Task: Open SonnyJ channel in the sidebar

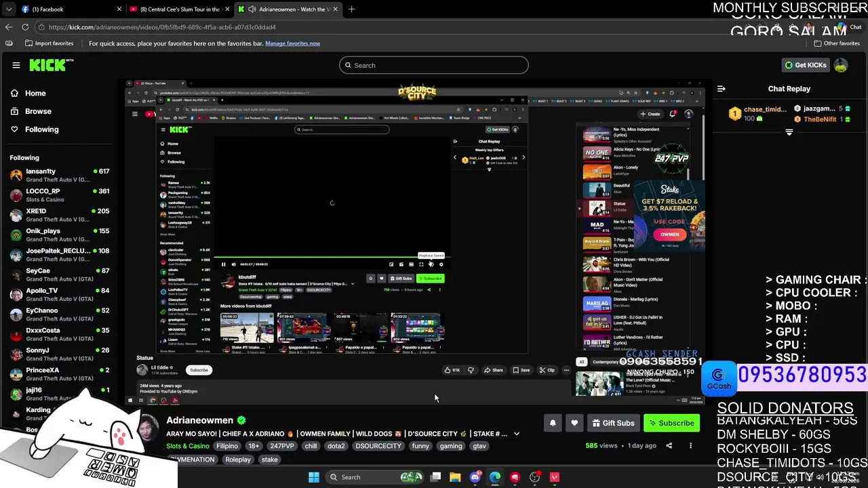Action: click(59, 354)
